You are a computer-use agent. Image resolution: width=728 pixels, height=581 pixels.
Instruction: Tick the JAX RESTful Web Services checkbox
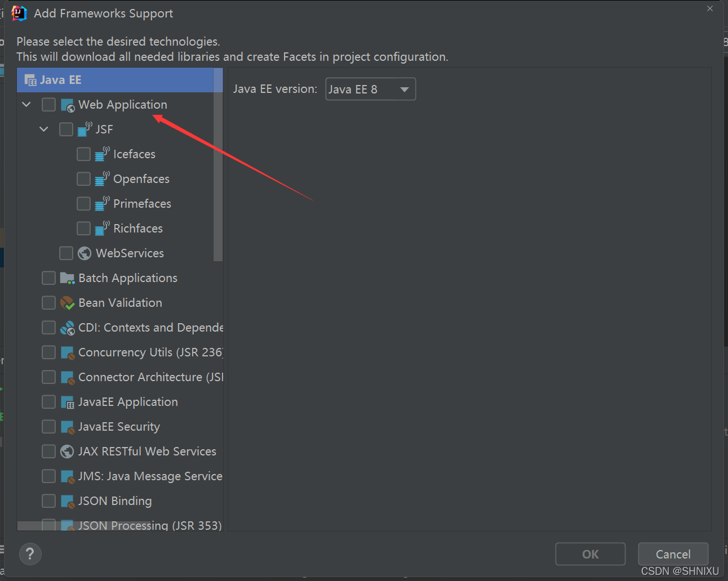tap(49, 452)
